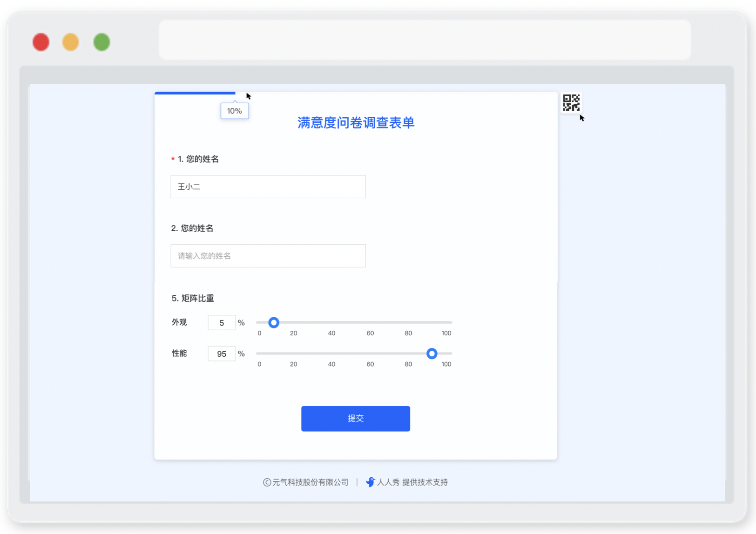Click the 人人秀 bird logo icon

coord(370,482)
